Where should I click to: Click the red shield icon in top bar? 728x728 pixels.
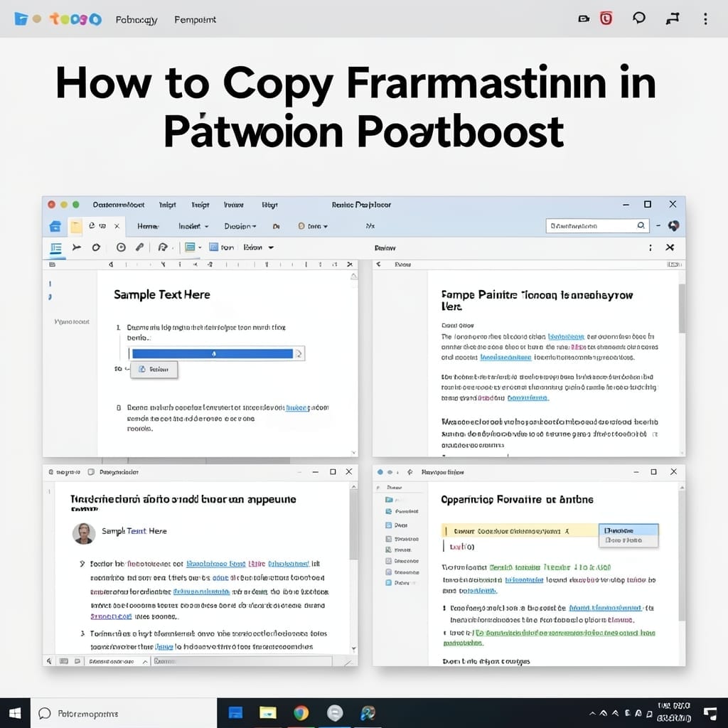tap(606, 18)
